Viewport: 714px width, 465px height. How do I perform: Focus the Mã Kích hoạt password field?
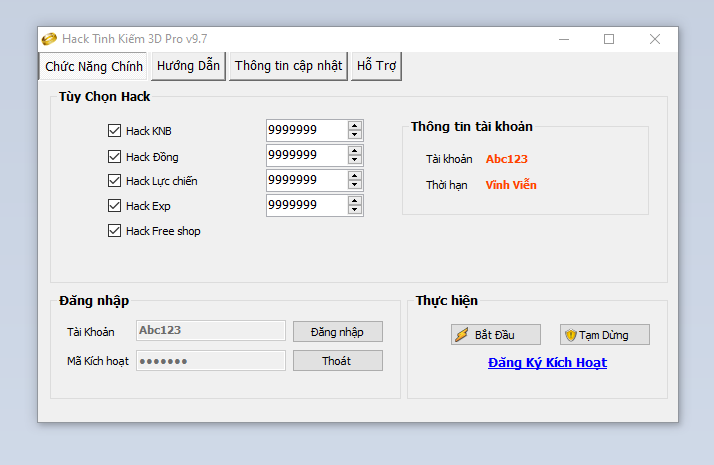[x=211, y=361]
